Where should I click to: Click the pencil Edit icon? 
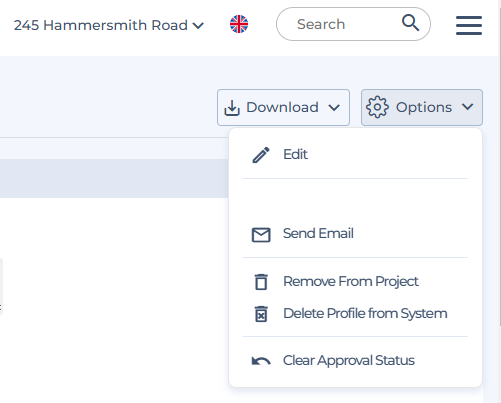(261, 155)
